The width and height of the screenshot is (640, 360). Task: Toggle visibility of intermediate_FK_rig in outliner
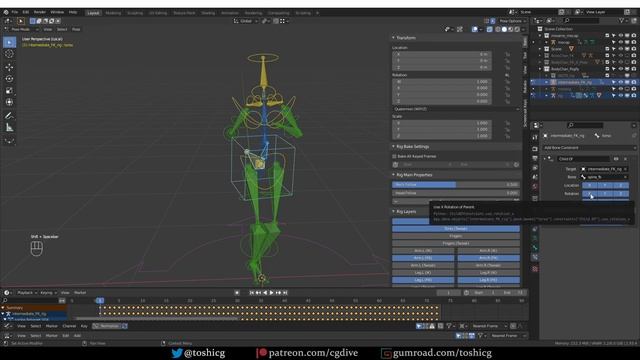pos(620,82)
